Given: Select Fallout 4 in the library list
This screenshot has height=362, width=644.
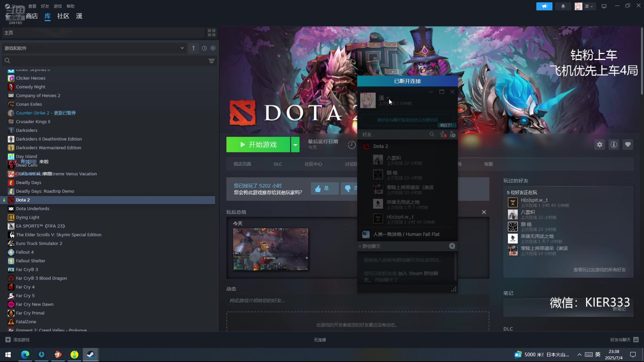Looking at the screenshot, I should (x=25, y=252).
